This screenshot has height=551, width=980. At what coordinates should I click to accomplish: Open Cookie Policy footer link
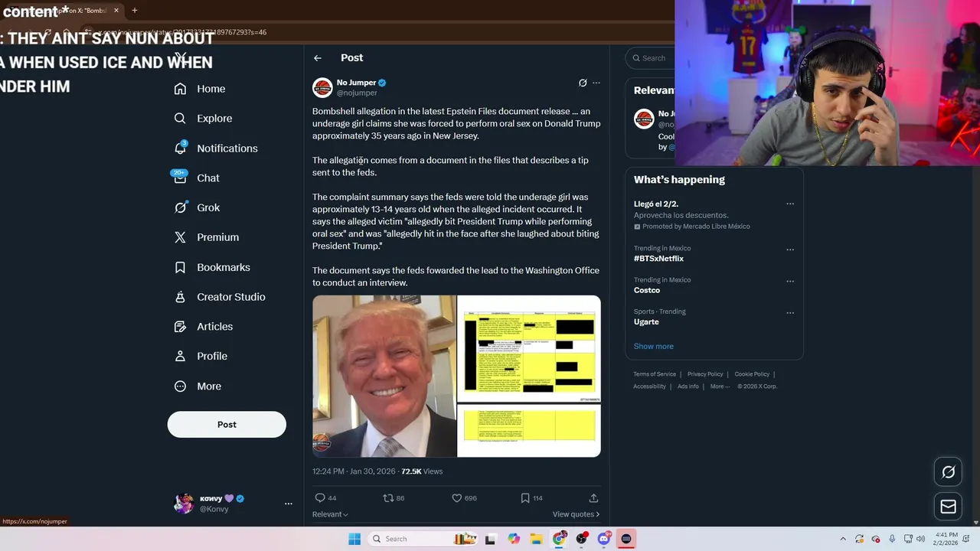(752, 374)
